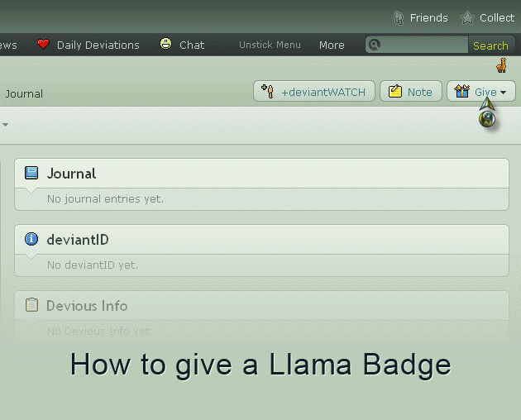Focus the search text field

[x=423, y=45]
